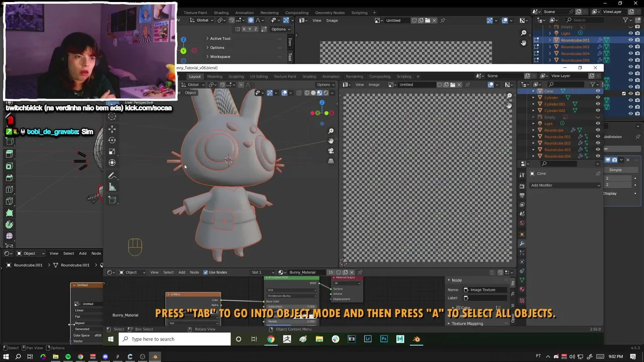This screenshot has height=362, width=644.
Task: Click the Image Texture name field in Node panel
Action: tap(486, 290)
